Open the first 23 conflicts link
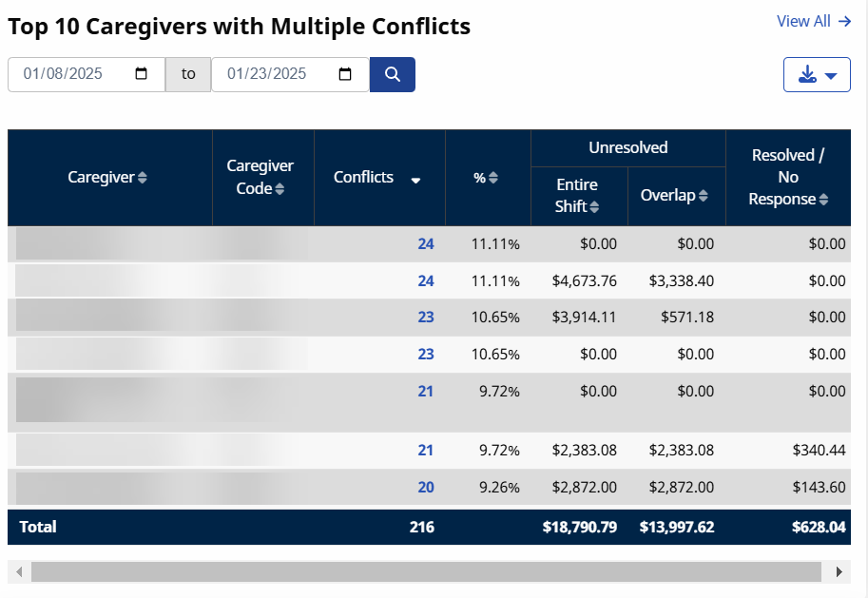Screen dimensions: 868x598 coord(425,318)
